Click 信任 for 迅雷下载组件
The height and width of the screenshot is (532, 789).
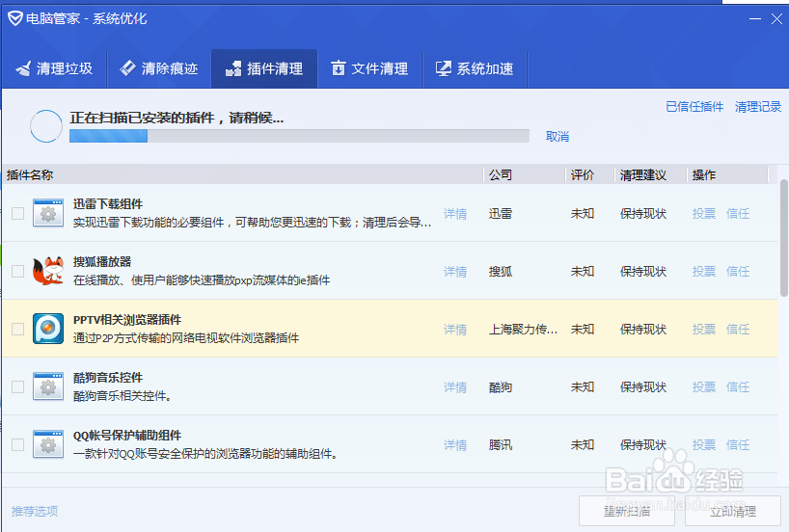(738, 214)
